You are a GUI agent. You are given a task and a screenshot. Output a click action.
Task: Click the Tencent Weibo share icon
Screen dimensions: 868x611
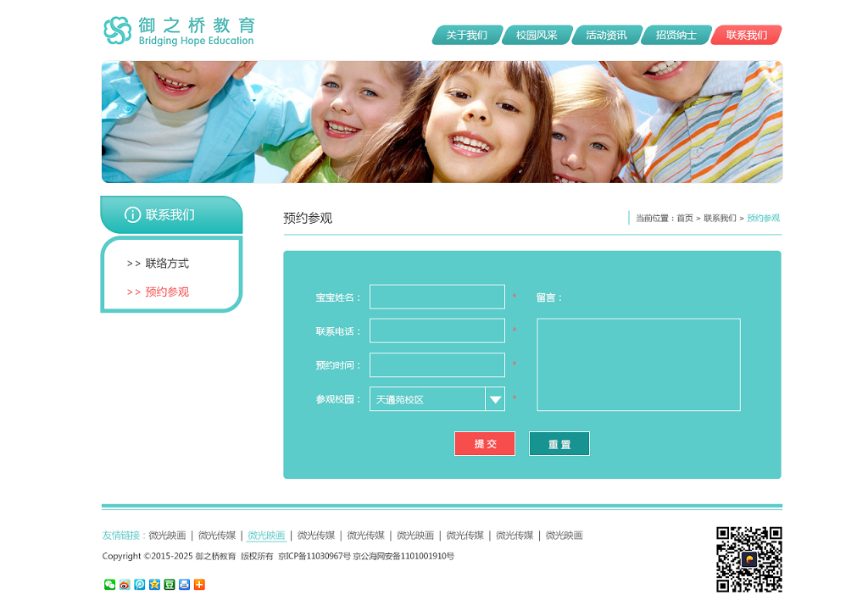tap(140, 585)
